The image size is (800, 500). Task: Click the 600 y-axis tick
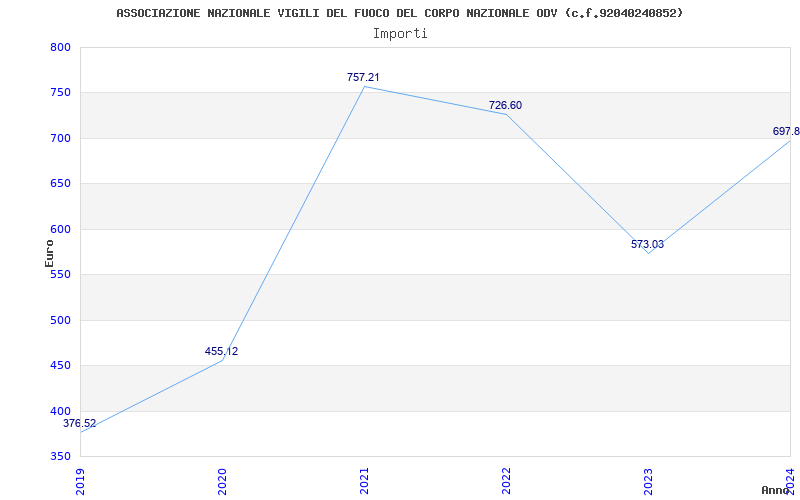coord(60,230)
